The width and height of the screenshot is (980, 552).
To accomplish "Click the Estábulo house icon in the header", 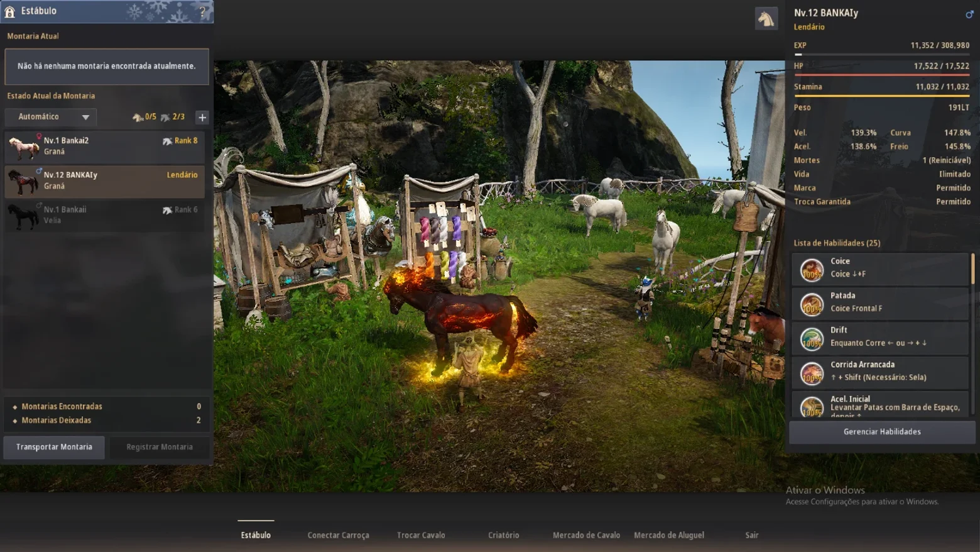I will point(9,11).
